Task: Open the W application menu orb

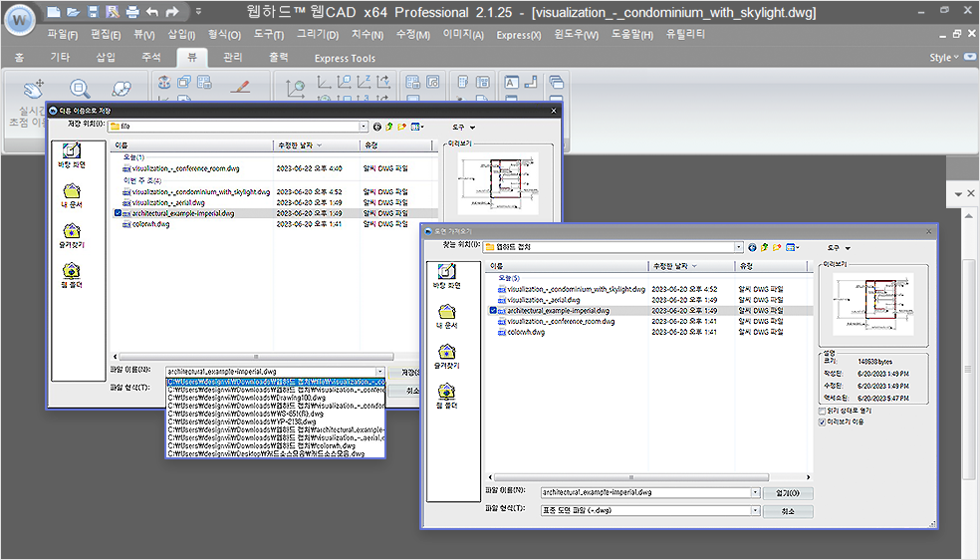Action: [19, 19]
